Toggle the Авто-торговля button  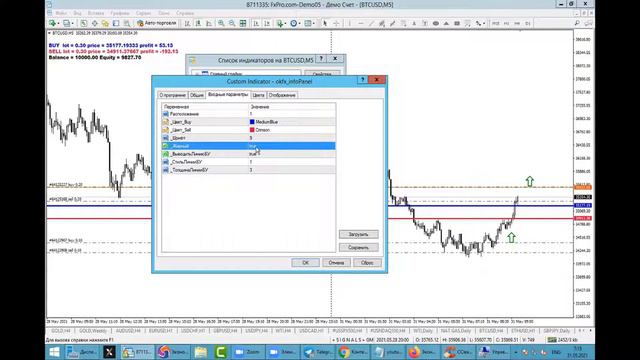click(157, 23)
